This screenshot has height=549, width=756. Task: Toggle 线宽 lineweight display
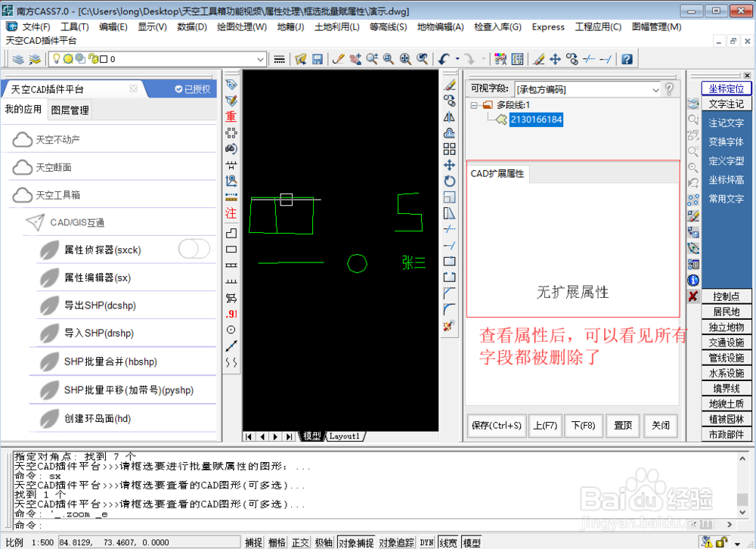tap(448, 543)
